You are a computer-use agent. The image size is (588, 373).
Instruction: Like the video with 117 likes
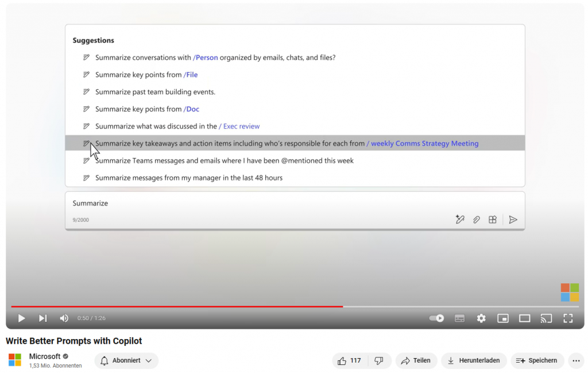pos(350,360)
